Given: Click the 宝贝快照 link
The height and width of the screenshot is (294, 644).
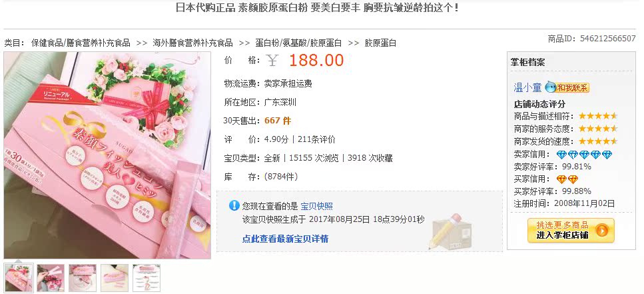Looking at the screenshot, I should point(316,207).
